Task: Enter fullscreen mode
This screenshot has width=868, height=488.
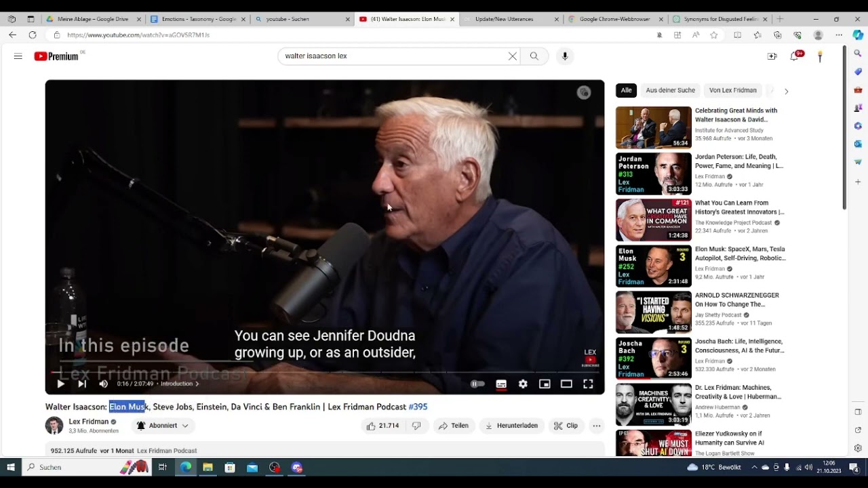Action: coord(588,384)
